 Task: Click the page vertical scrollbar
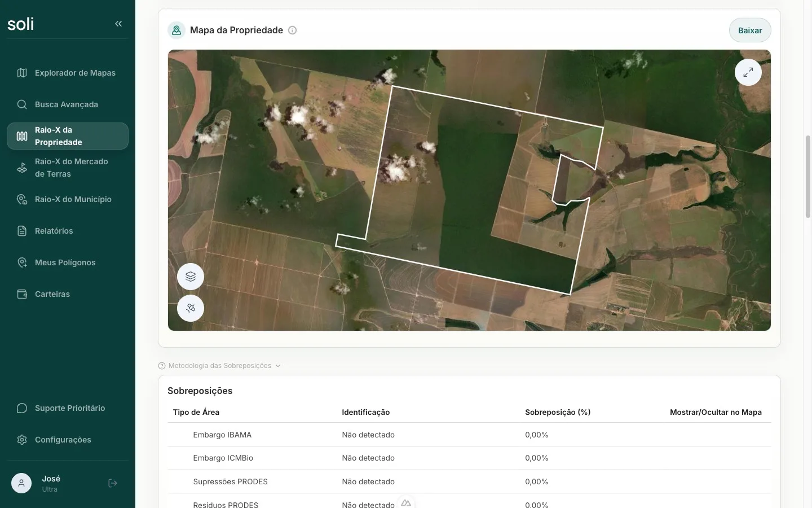pyautogui.click(x=807, y=177)
